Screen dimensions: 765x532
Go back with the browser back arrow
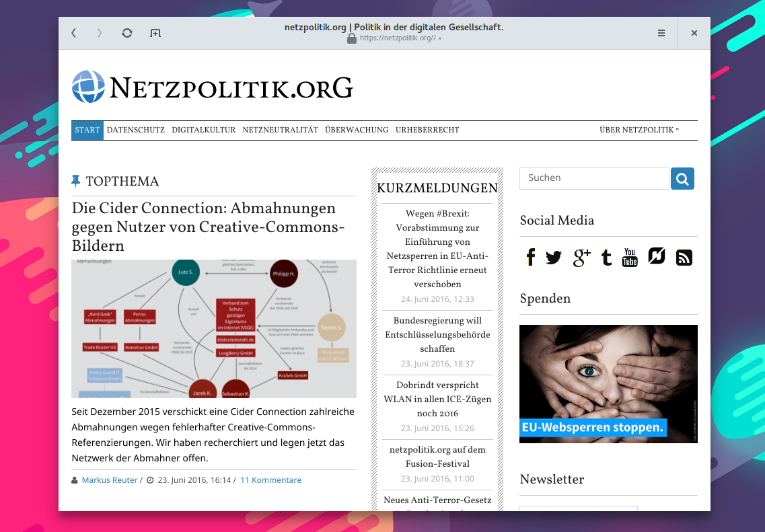tap(73, 33)
